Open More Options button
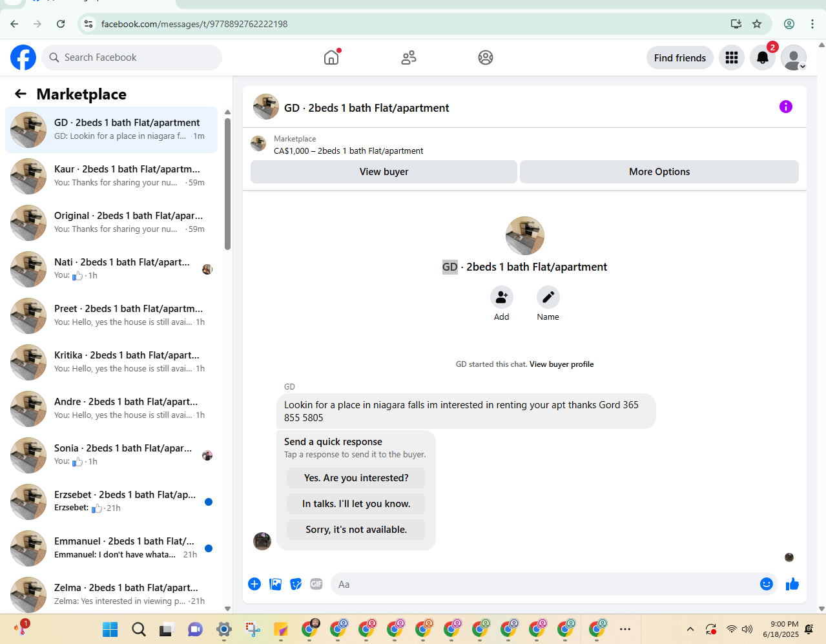Viewport: 826px width, 644px height. tap(659, 172)
